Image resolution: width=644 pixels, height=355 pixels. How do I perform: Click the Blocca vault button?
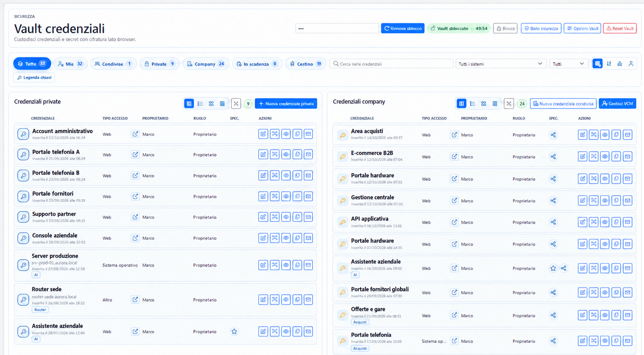(x=505, y=28)
